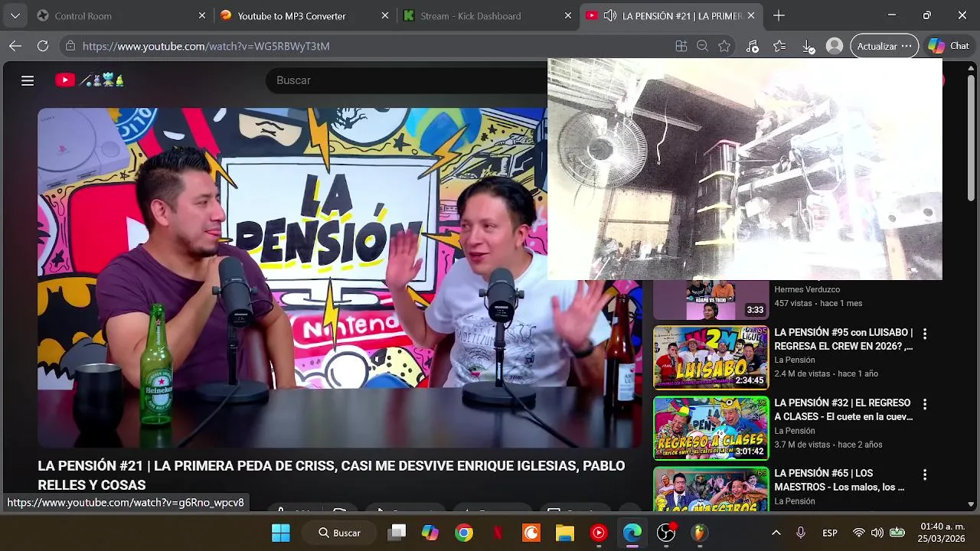Open OBS Studio from the taskbar

point(666,533)
